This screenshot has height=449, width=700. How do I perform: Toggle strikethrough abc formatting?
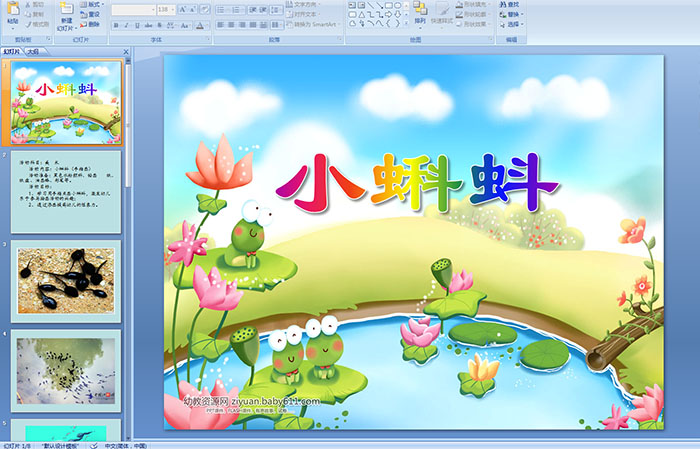148,25
